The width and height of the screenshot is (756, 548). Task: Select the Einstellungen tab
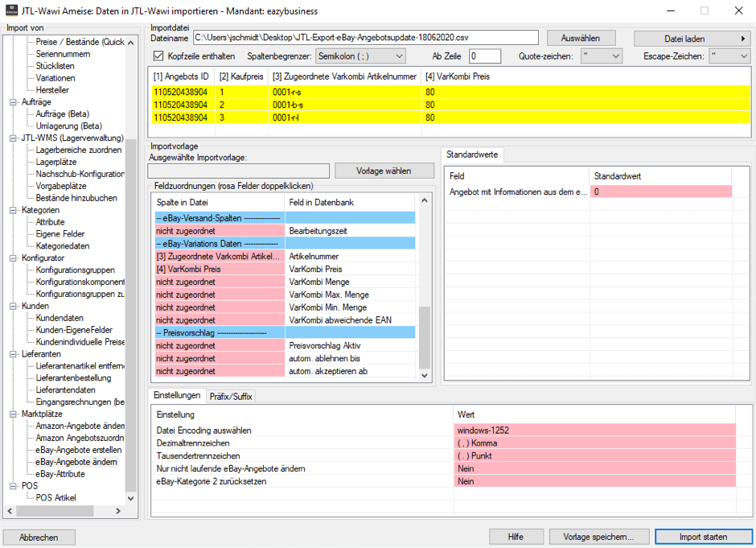pos(177,395)
